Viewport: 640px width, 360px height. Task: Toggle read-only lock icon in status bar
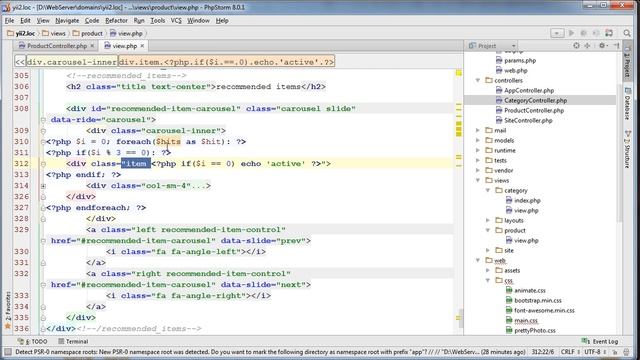[x=614, y=352]
